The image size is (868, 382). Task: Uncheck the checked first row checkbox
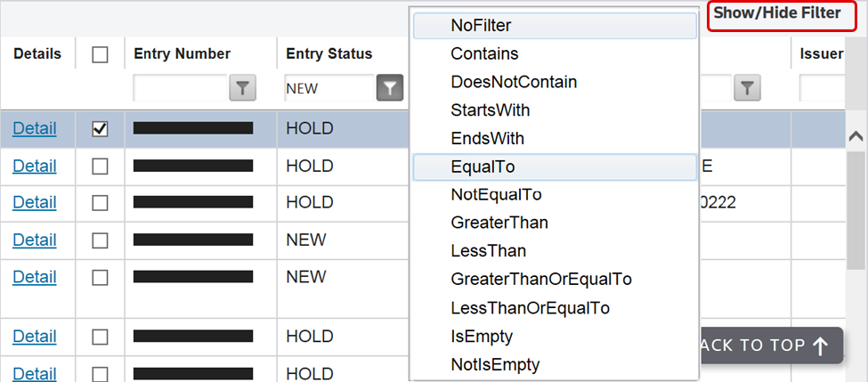coord(100,129)
